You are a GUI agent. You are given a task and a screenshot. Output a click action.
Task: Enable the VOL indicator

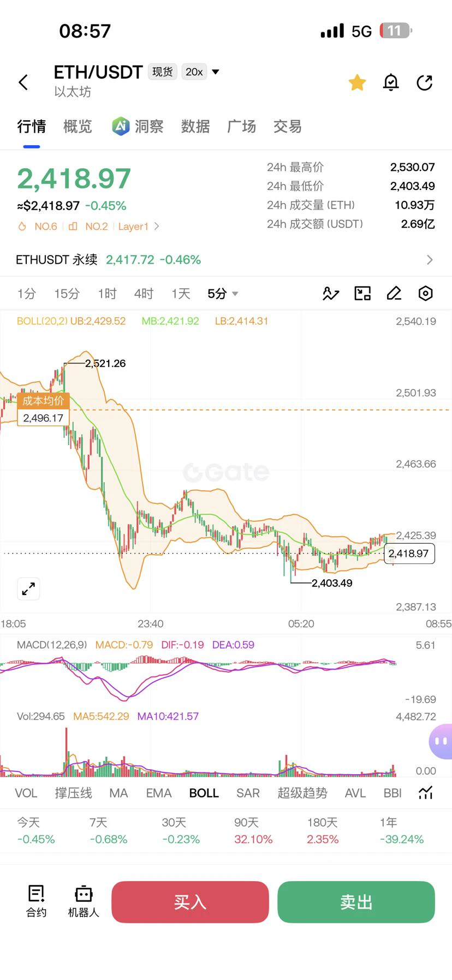(26, 793)
